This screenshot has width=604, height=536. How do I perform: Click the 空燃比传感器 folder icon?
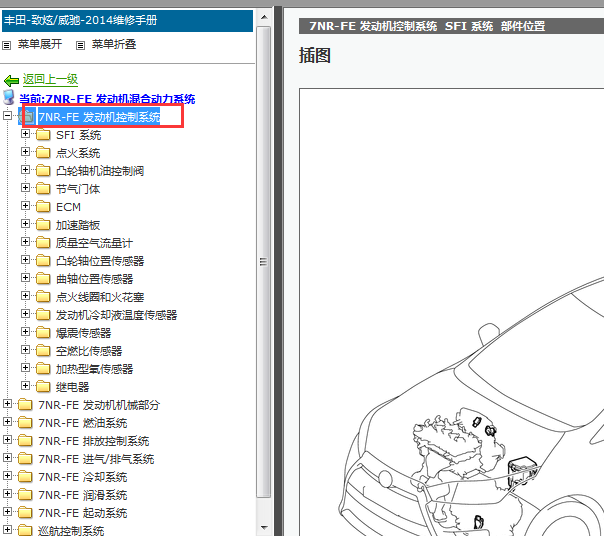[x=43, y=351]
